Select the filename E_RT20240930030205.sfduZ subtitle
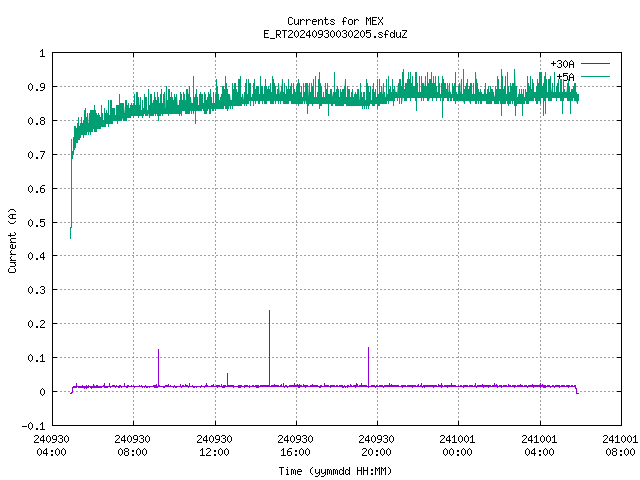This screenshot has height=480, width=640. [x=335, y=34]
